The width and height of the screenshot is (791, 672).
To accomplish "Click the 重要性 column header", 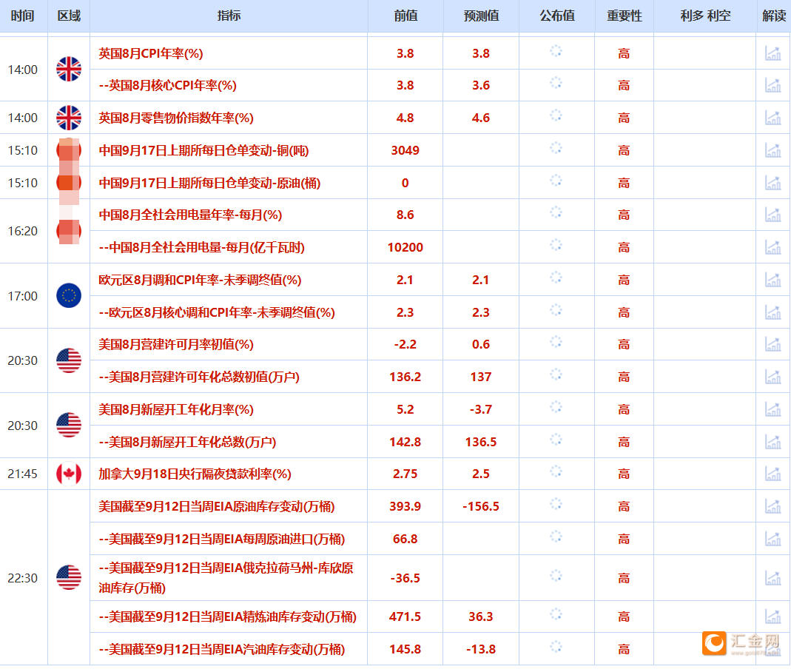I will click(x=623, y=16).
